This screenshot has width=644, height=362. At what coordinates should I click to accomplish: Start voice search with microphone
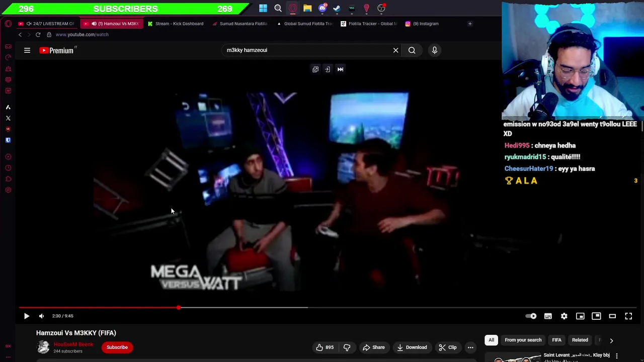click(x=435, y=50)
